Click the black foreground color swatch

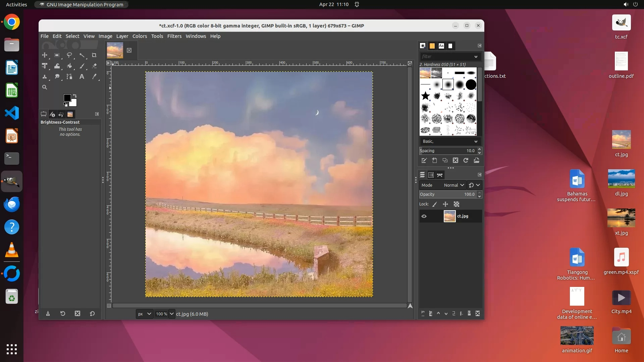[67, 98]
